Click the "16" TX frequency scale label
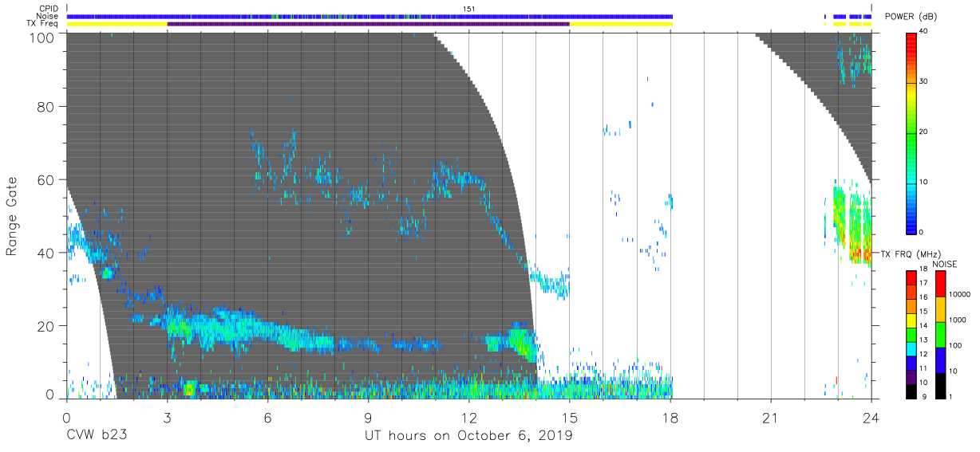 (925, 297)
